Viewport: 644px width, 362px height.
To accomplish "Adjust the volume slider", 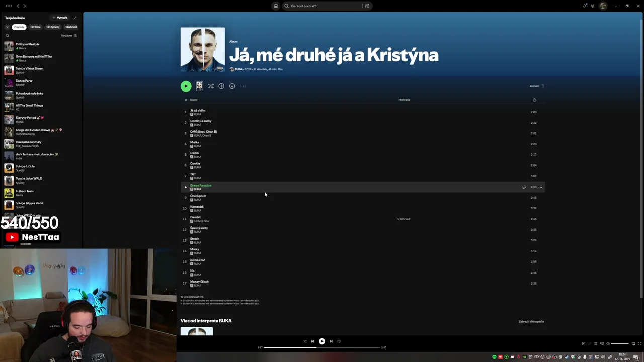I will point(620,344).
